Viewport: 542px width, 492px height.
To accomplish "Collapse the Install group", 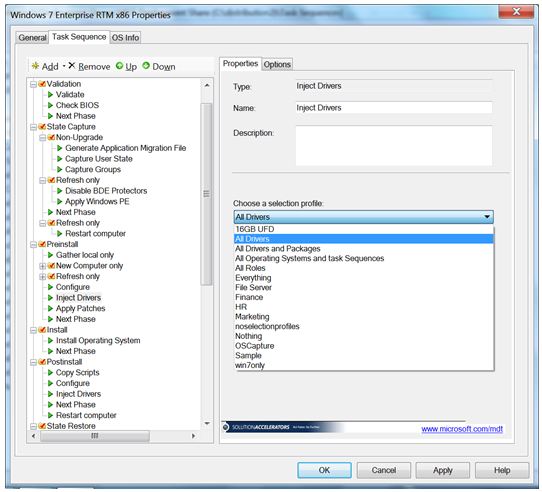I will (33, 331).
